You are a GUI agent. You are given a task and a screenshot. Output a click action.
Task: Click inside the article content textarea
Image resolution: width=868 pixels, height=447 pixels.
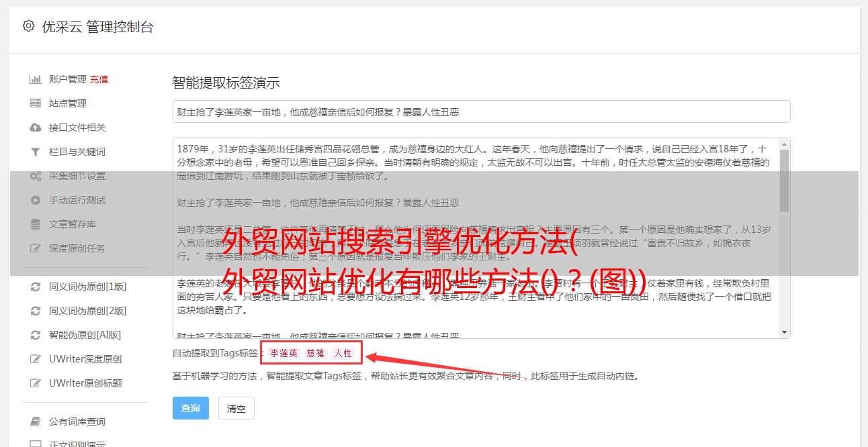[476, 238]
